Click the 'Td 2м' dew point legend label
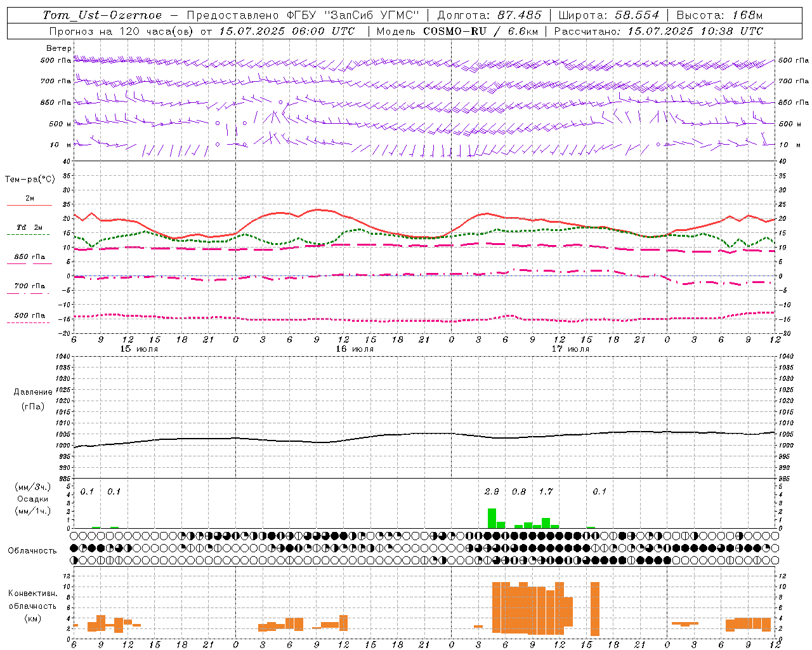Viewport: 812px width, 650px height. [29, 227]
